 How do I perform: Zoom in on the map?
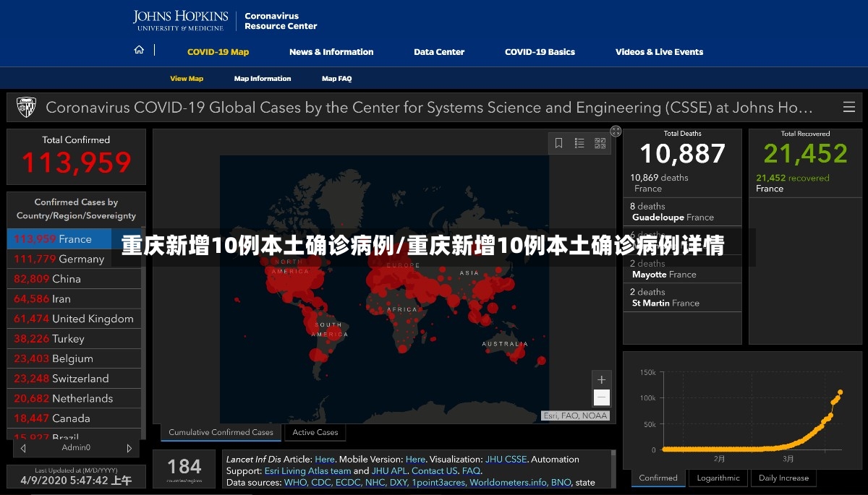[602, 380]
